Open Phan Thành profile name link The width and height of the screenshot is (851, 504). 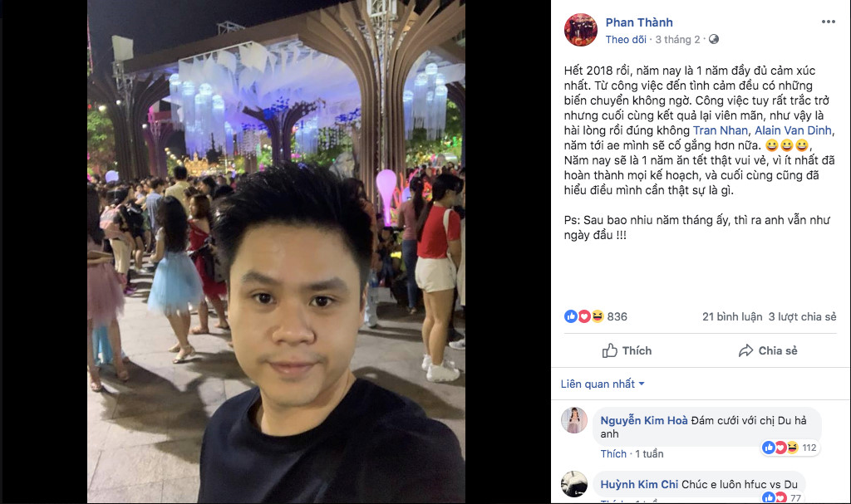pyautogui.click(x=639, y=22)
